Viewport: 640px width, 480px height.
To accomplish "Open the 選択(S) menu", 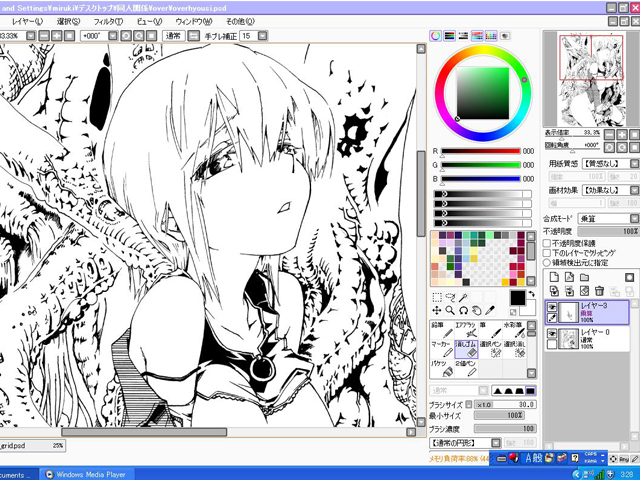I will click(x=68, y=22).
